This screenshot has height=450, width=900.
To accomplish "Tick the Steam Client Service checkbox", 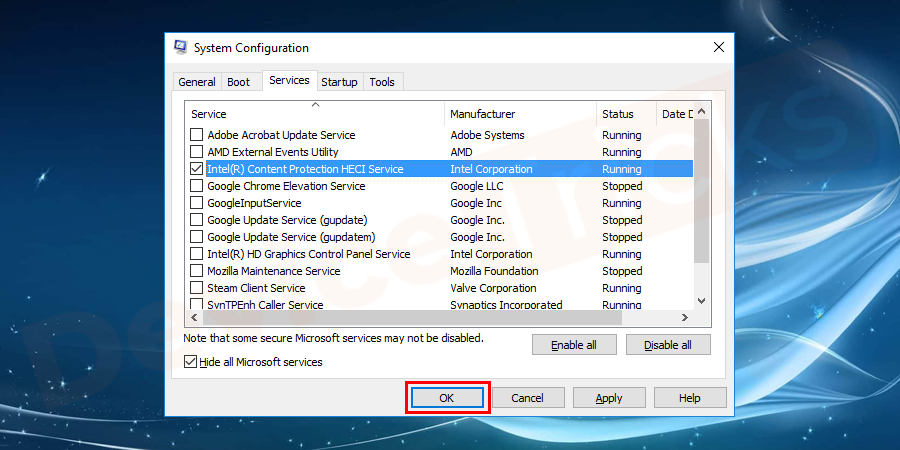I will pos(197,288).
